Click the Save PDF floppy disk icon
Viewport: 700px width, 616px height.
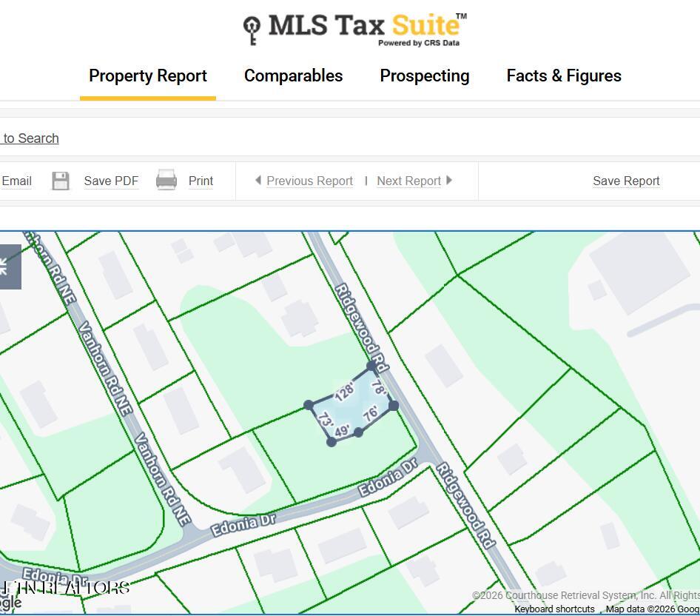pos(61,181)
